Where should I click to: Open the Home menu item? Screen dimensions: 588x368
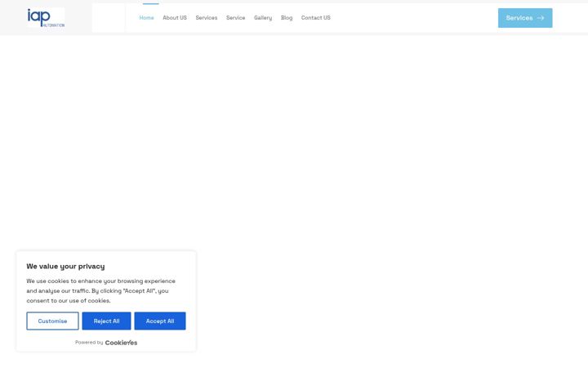(x=146, y=18)
